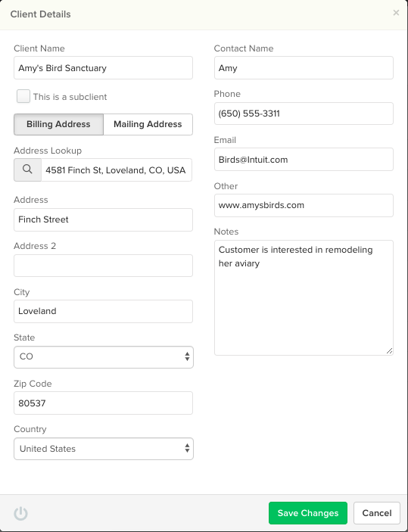Focus the Contact Name field
Viewport: 408px width, 532px height.
point(304,68)
